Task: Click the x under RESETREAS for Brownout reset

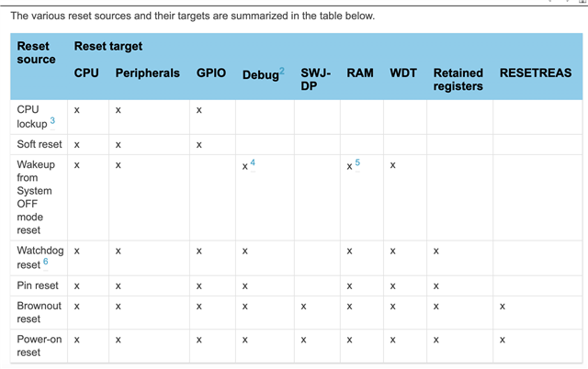Action: pyautogui.click(x=503, y=307)
